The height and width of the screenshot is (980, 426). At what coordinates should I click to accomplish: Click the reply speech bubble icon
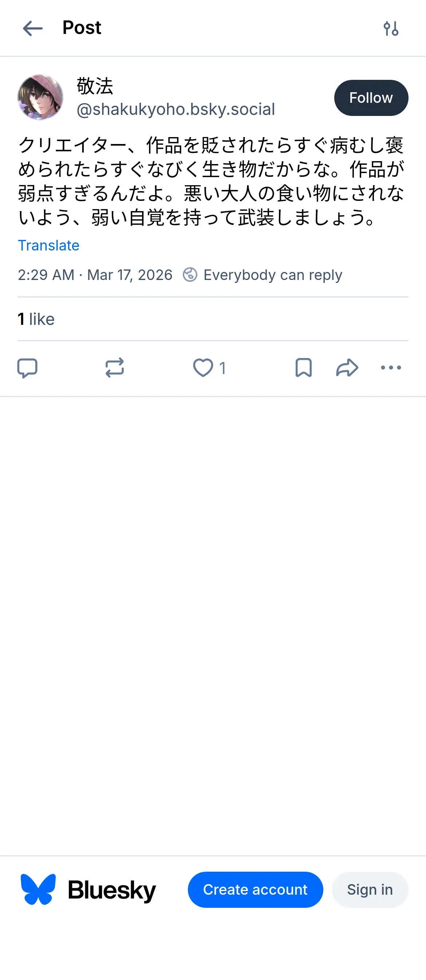pos(27,368)
